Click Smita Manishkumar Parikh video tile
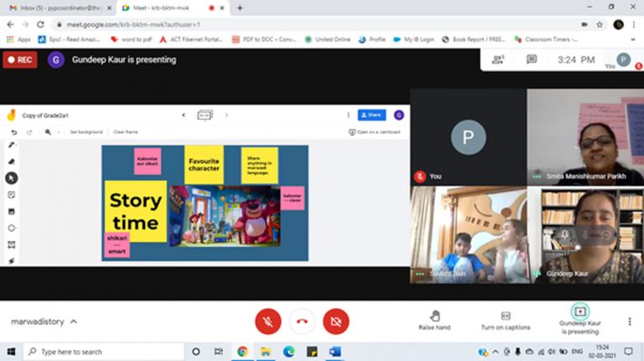Image resolution: width=644 pixels, height=361 pixels. [x=585, y=137]
